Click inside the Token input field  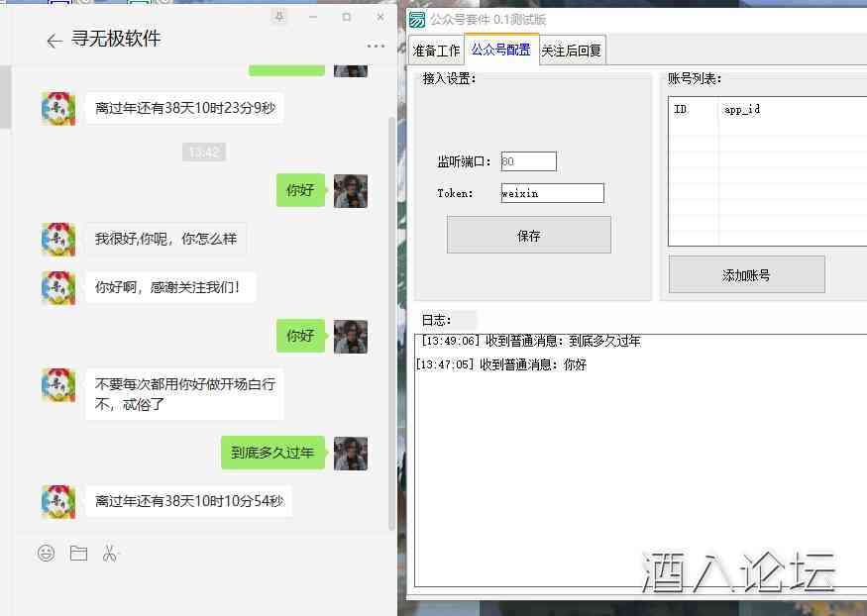(x=552, y=192)
